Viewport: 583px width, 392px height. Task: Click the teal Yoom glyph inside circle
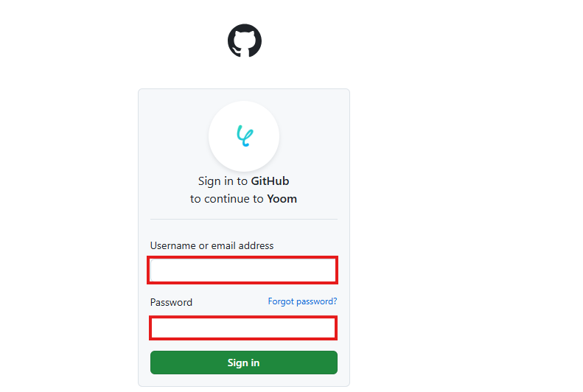(x=244, y=135)
